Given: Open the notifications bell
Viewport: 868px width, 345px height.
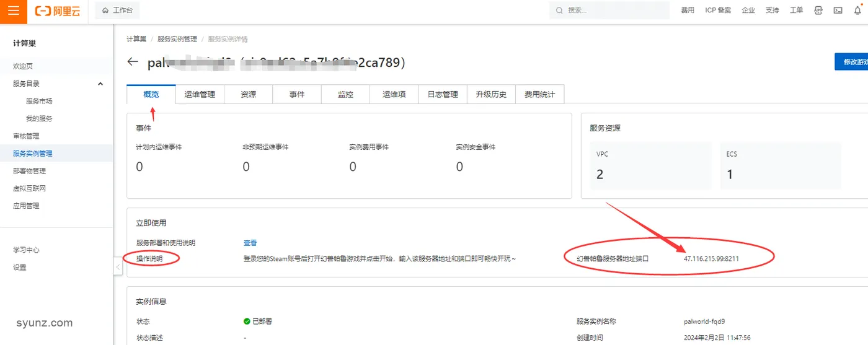Looking at the screenshot, I should click(x=857, y=11).
